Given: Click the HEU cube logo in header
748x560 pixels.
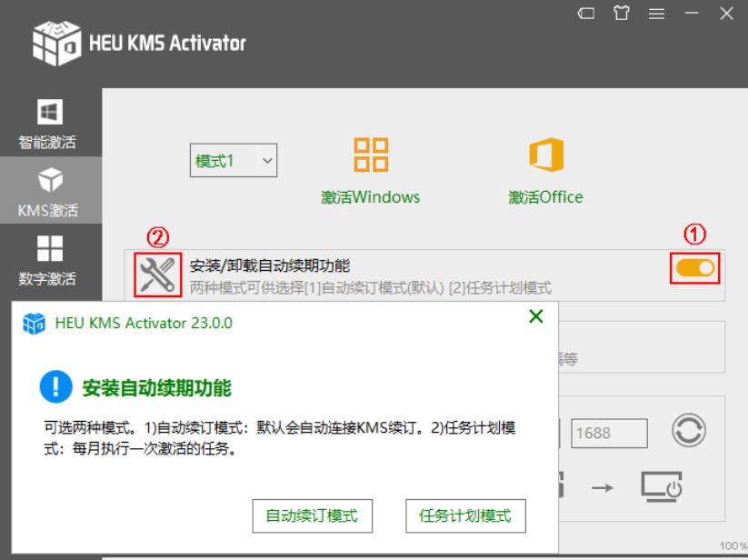Looking at the screenshot, I should pyautogui.click(x=56, y=43).
